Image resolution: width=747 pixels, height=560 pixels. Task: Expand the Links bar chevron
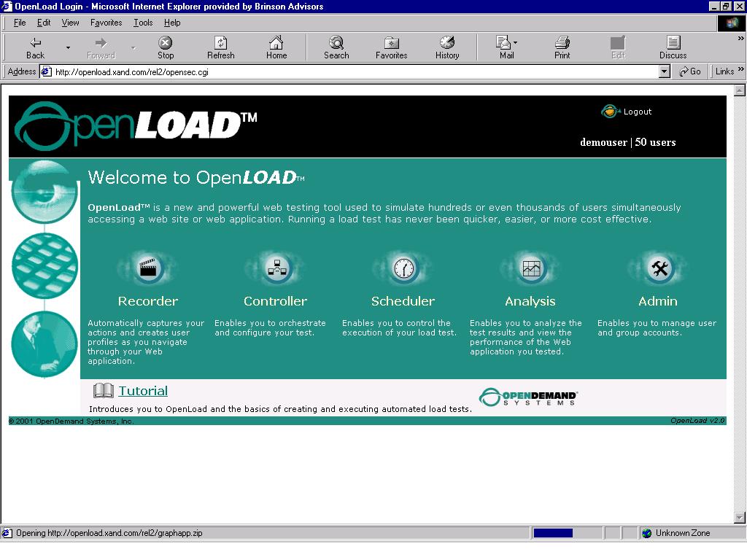tap(741, 69)
